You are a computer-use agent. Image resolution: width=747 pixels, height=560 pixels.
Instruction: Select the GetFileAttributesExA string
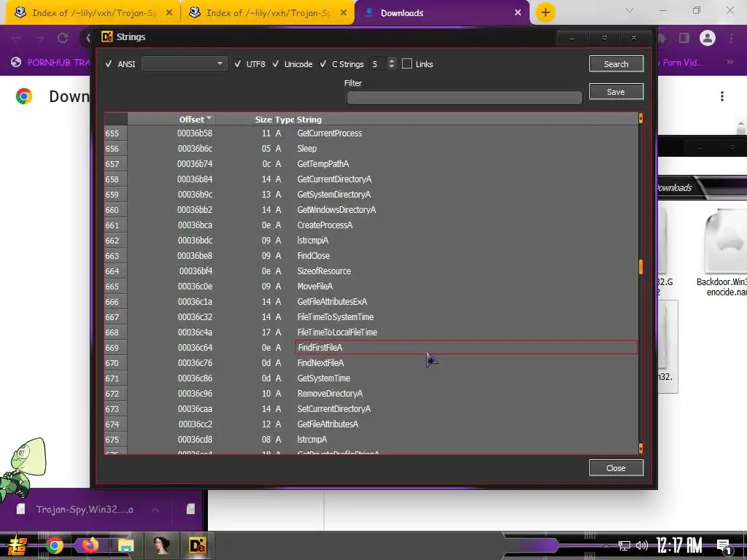click(332, 301)
